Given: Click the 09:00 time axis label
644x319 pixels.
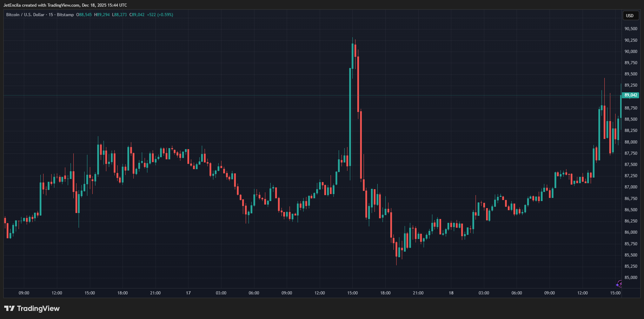Looking at the screenshot, I should tap(24, 293).
